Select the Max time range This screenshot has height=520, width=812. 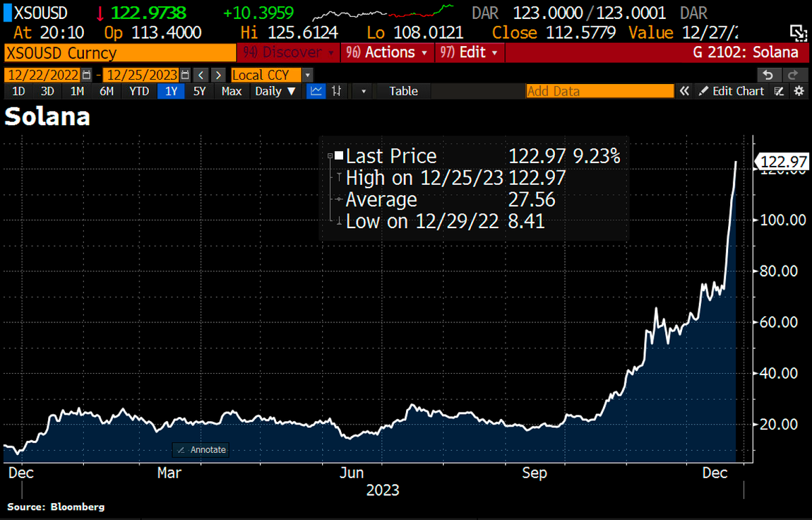click(x=231, y=91)
